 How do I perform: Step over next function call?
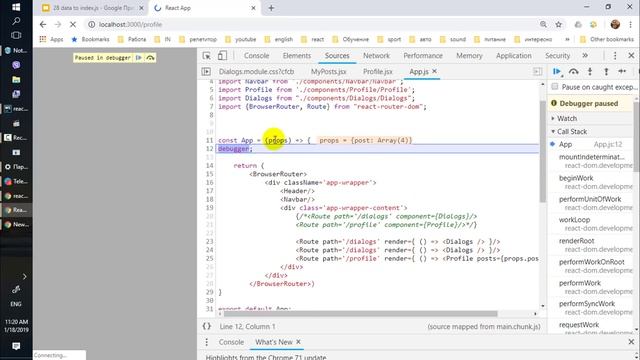[x=573, y=72]
